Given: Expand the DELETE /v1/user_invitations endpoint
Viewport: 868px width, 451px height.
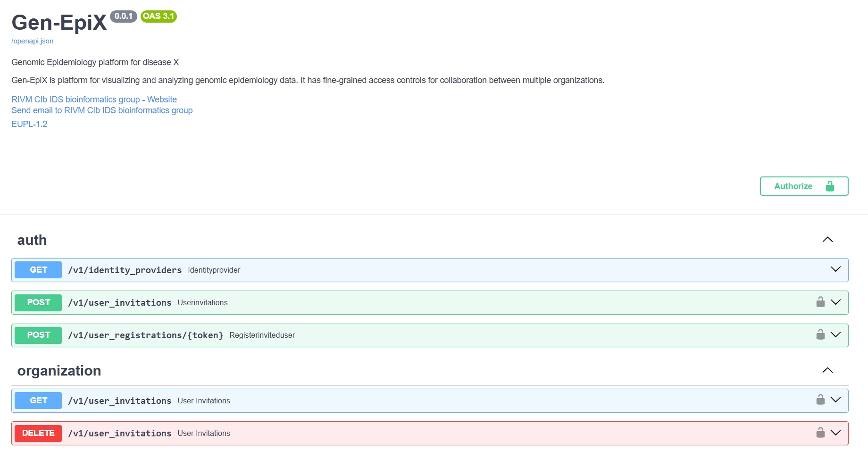Looking at the screenshot, I should point(835,433).
